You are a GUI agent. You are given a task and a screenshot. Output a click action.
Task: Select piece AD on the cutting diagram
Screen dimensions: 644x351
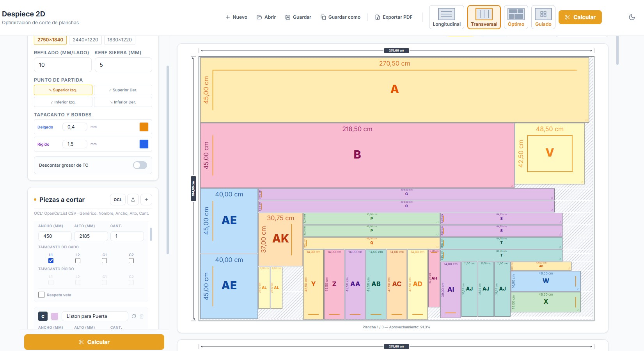tap(417, 284)
